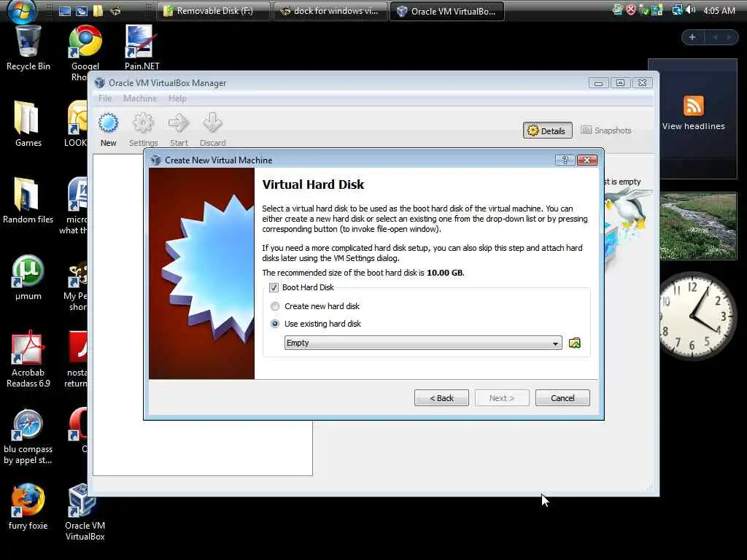Open the blu compass desktop icon
The image size is (747, 560).
(28, 424)
